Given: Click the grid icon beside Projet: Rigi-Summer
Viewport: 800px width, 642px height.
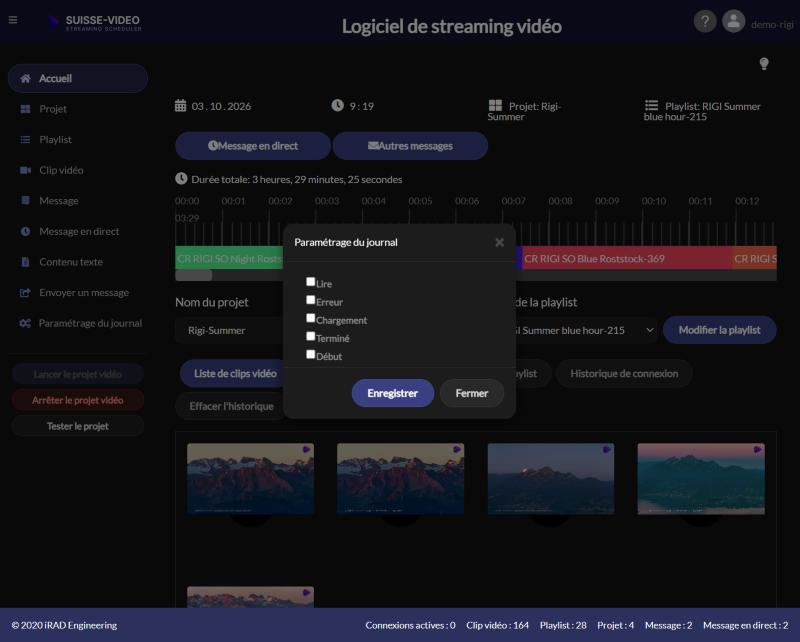Looking at the screenshot, I should 495,106.
